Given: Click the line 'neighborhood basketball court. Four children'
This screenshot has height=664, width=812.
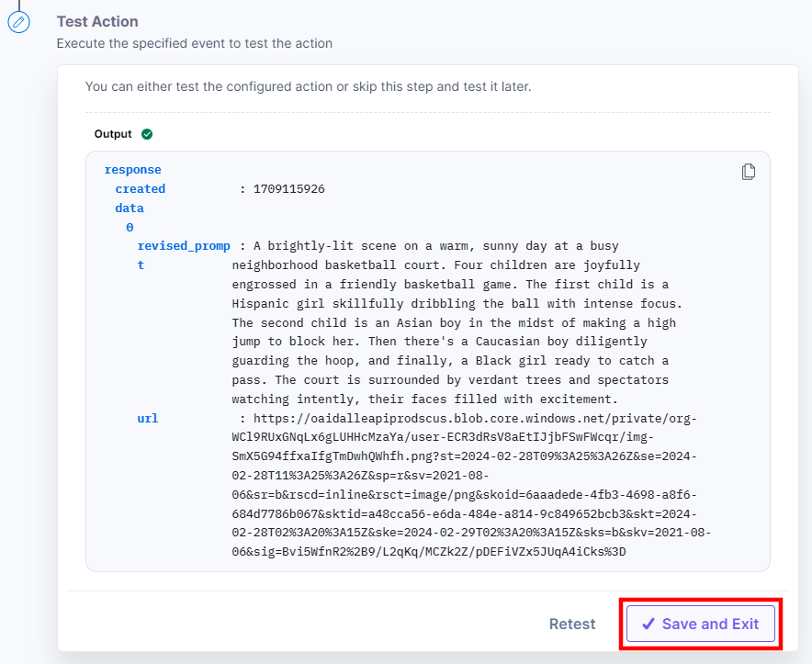Looking at the screenshot, I should point(436,265).
